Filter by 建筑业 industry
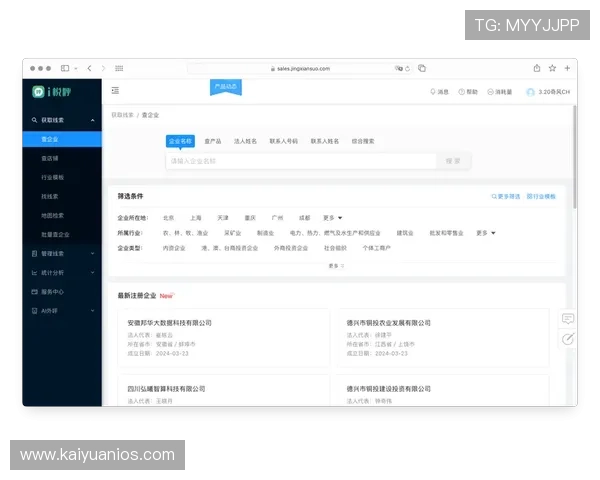 [405, 233]
